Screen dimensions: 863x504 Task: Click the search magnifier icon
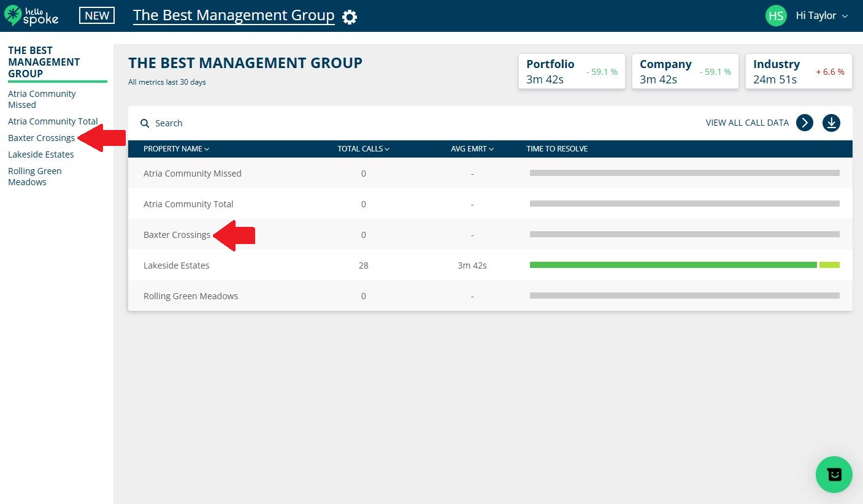coord(145,123)
